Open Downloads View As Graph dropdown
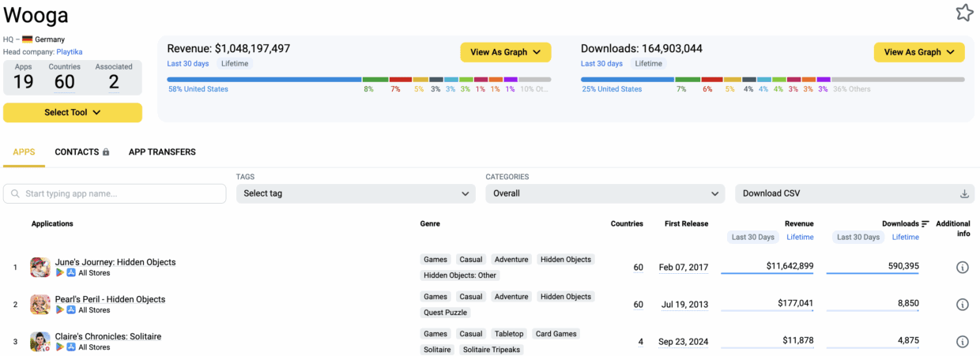 pos(919,52)
